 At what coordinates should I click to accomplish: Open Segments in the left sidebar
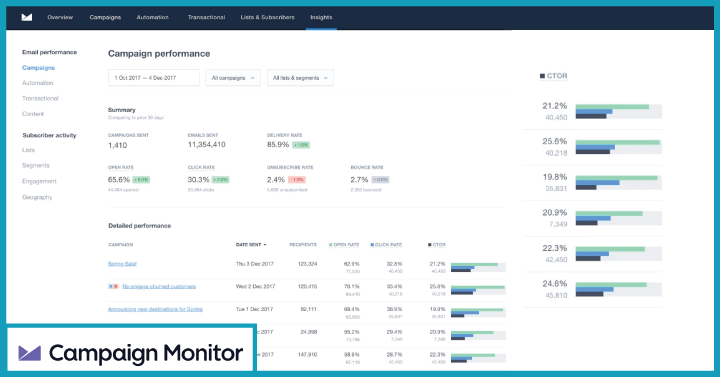[x=36, y=165]
